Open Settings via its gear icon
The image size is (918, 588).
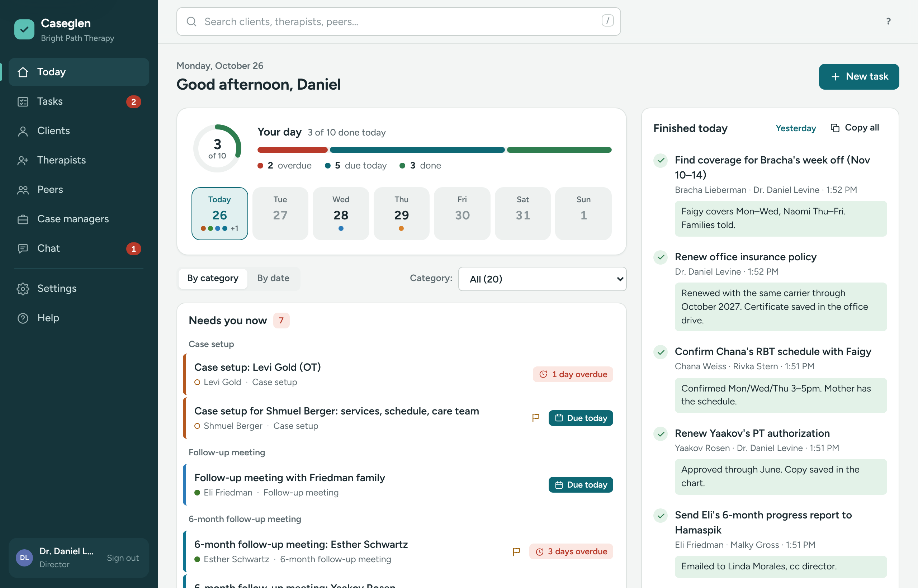click(x=23, y=289)
